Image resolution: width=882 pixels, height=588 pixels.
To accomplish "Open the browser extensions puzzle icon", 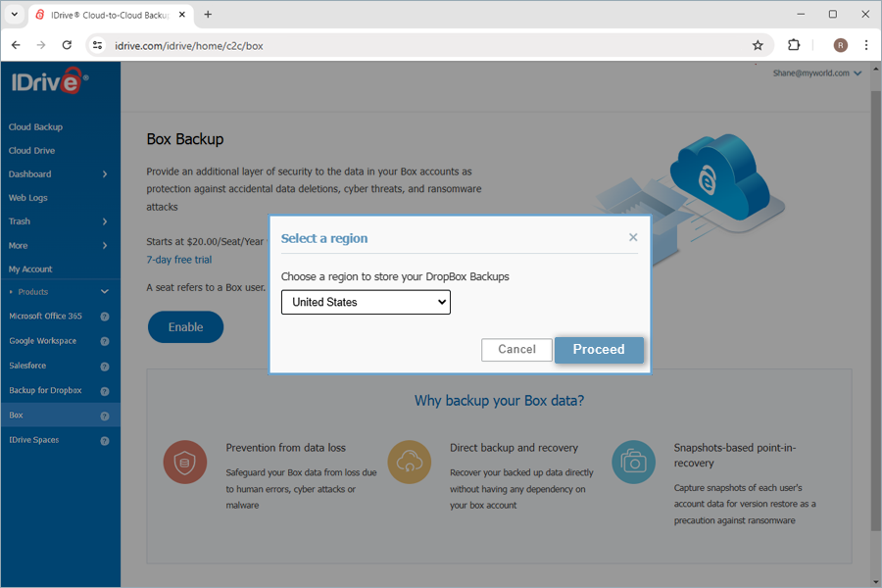I will 794,45.
